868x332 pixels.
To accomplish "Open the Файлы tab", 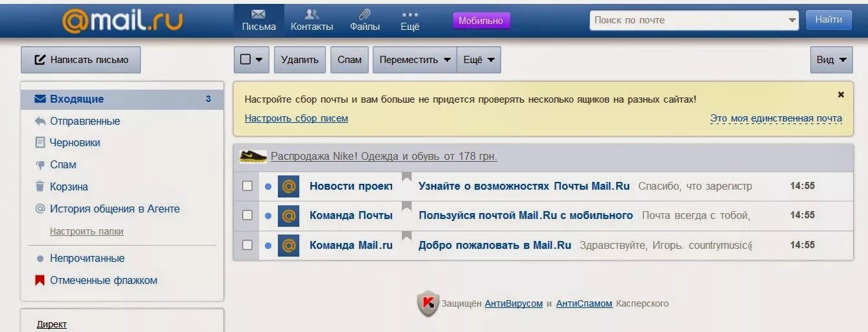I will 365,20.
